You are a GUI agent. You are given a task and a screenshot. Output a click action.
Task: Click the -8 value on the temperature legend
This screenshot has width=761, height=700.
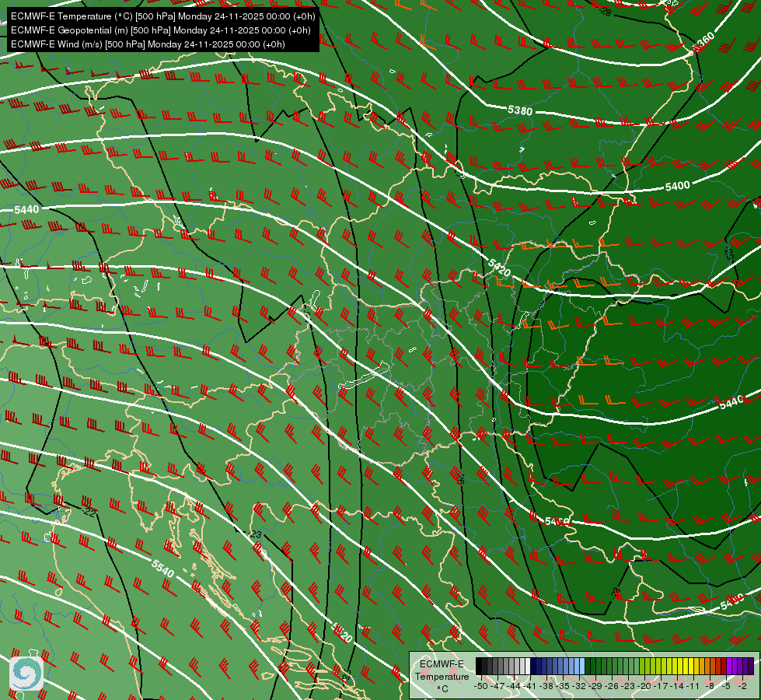710,686
